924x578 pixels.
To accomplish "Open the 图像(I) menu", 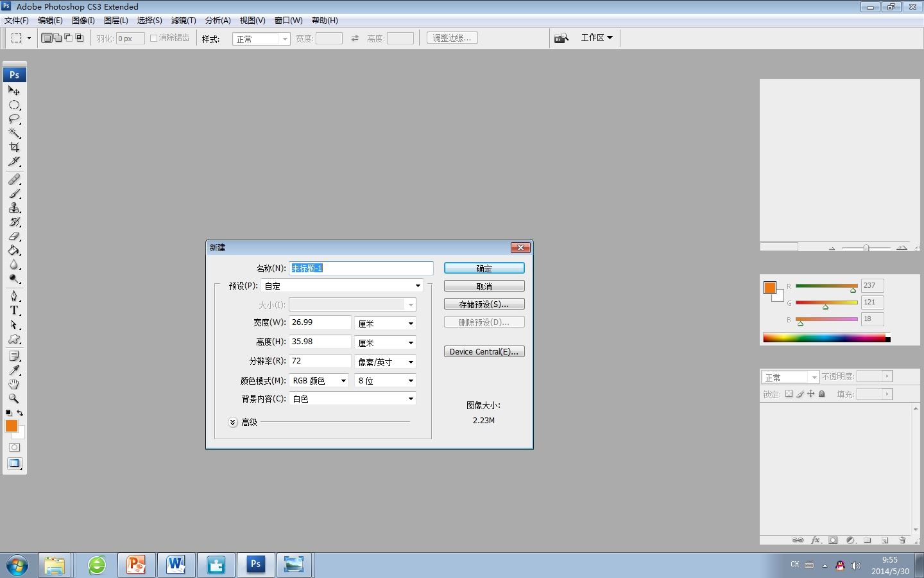I will (x=83, y=21).
